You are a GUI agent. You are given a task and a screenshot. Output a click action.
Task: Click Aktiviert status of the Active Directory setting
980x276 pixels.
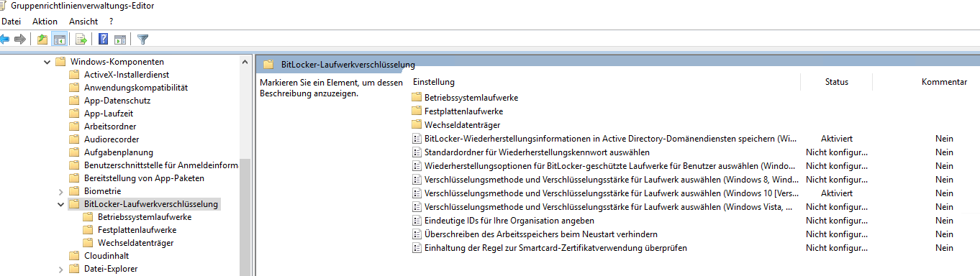coord(837,138)
